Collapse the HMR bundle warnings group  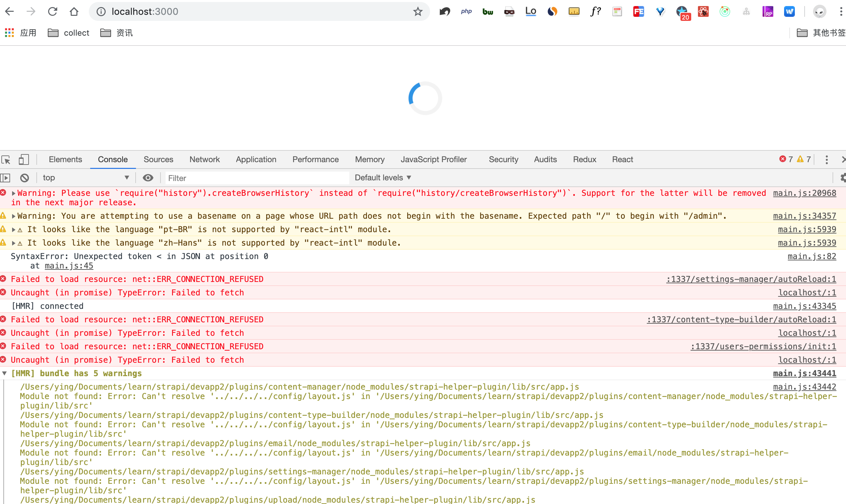click(x=4, y=373)
